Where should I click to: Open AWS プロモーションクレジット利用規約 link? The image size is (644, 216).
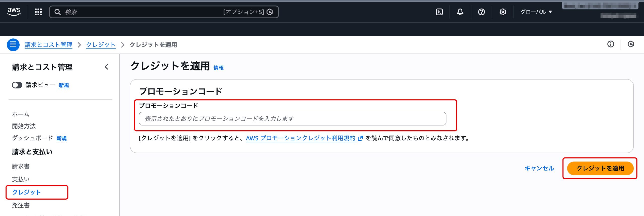coord(301,138)
